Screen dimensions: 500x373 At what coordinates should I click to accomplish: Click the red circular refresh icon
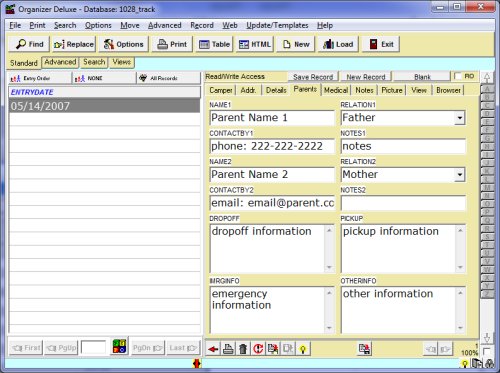(x=258, y=349)
